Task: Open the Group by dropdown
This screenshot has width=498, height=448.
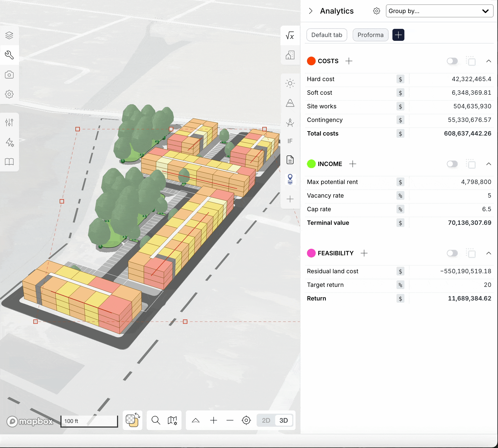Action: [439, 11]
